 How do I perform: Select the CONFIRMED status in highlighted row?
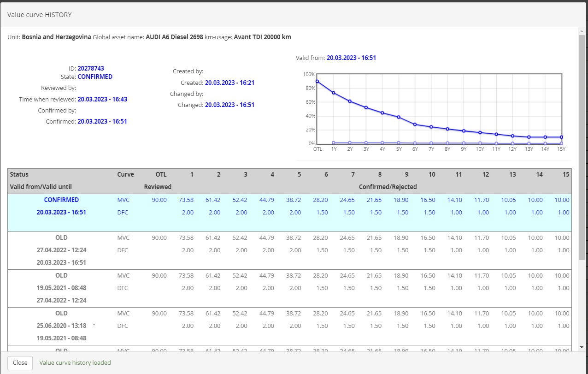pos(61,200)
